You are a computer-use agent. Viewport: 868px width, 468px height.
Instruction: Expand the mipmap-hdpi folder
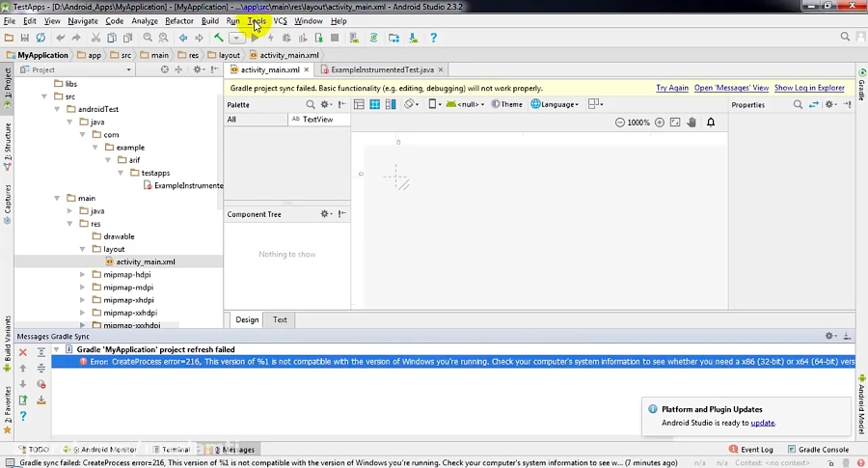coord(83,275)
